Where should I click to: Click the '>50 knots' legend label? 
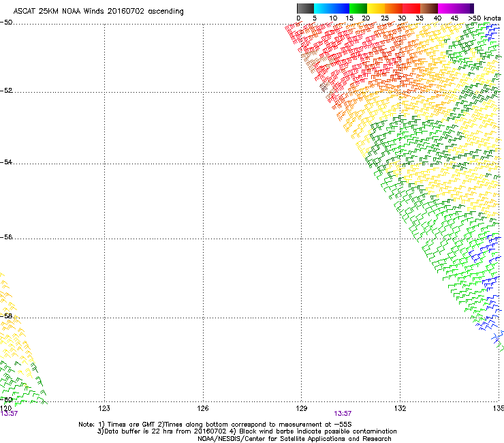pyautogui.click(x=484, y=18)
